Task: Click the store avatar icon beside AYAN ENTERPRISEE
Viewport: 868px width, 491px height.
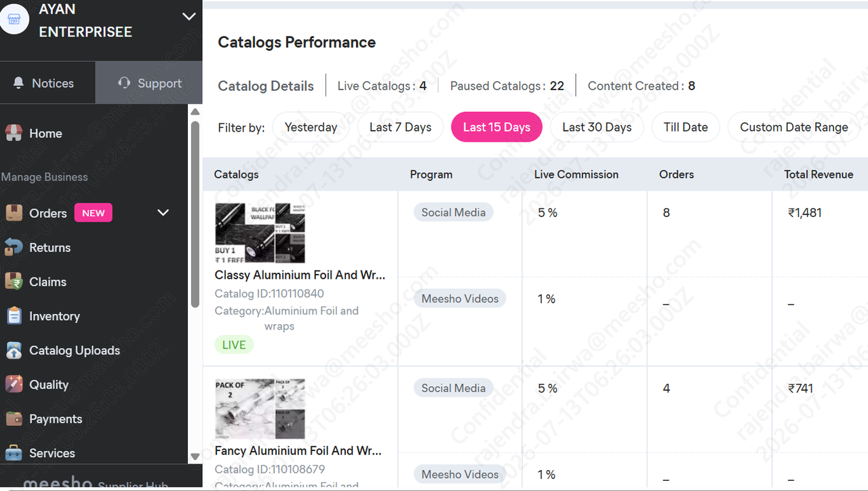Action: tap(14, 19)
